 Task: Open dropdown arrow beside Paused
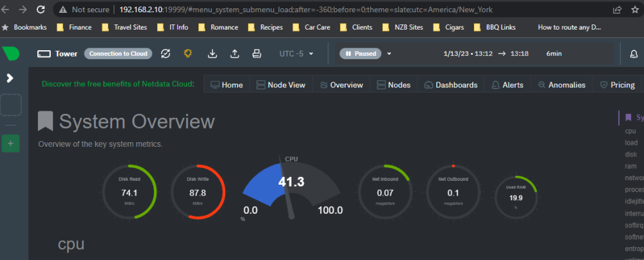click(x=390, y=54)
